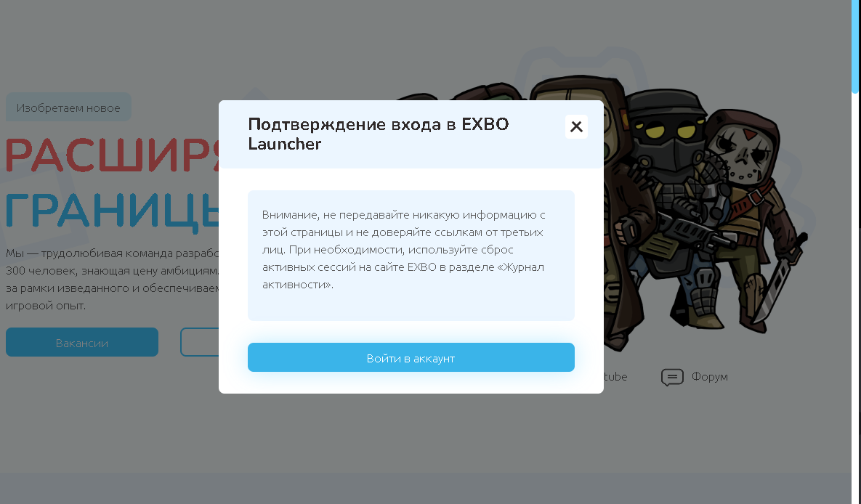This screenshot has width=861, height=504.
Task: Click the outlined button beside Вакансии
Action: 200,342
